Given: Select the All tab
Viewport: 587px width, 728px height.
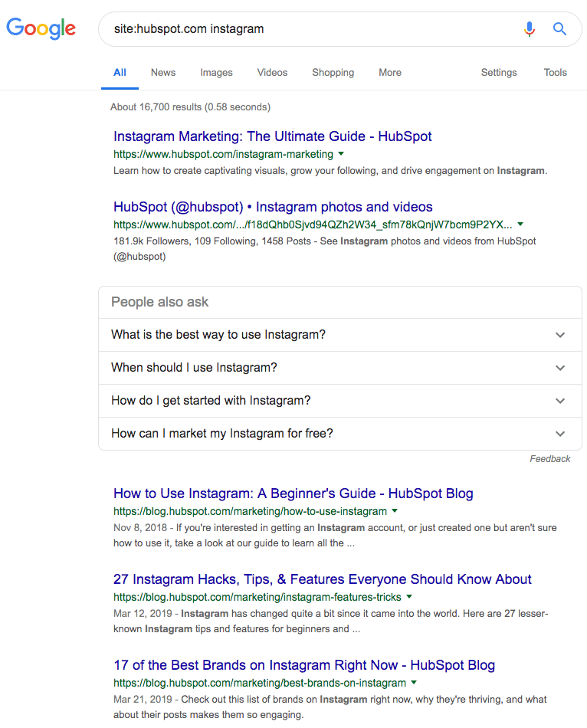Looking at the screenshot, I should tap(120, 73).
